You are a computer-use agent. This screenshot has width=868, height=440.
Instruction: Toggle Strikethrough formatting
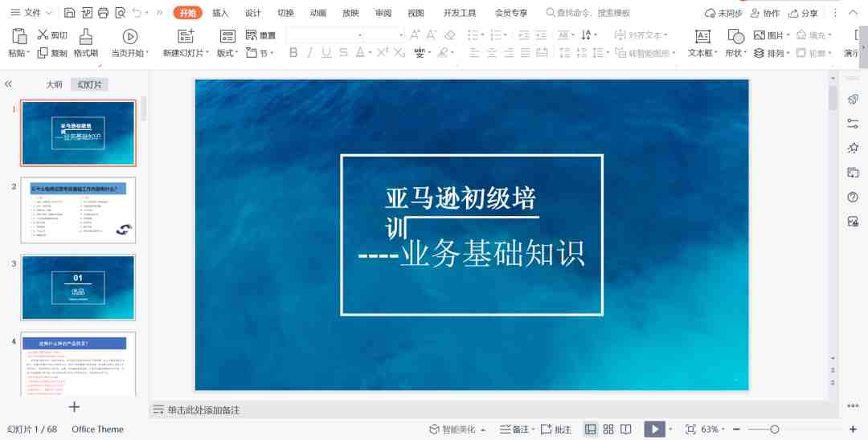click(343, 52)
